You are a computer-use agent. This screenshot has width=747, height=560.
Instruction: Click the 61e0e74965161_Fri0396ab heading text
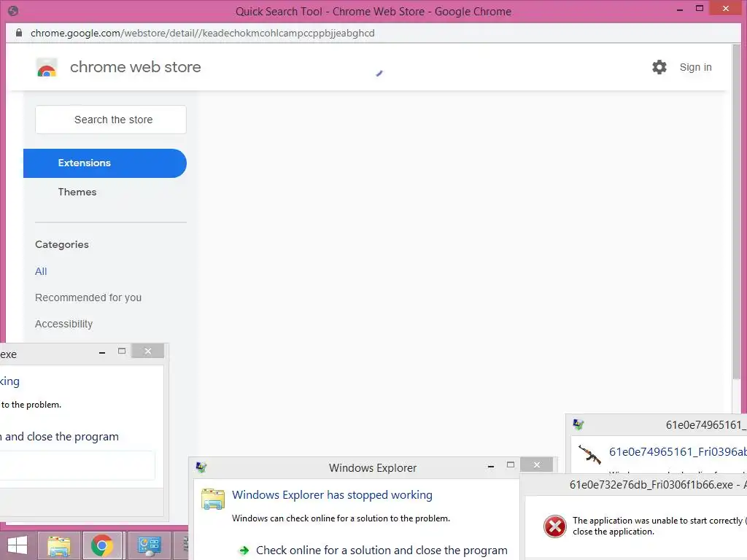(x=678, y=452)
